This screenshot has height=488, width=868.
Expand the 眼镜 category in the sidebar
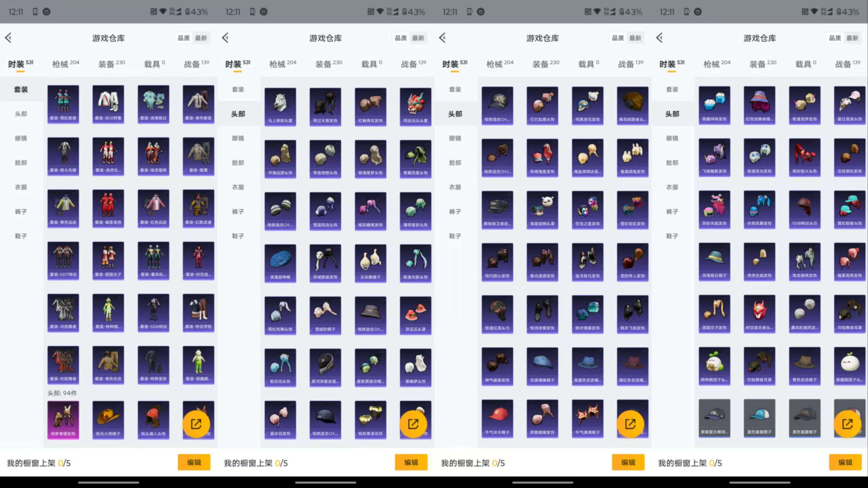tap(21, 138)
